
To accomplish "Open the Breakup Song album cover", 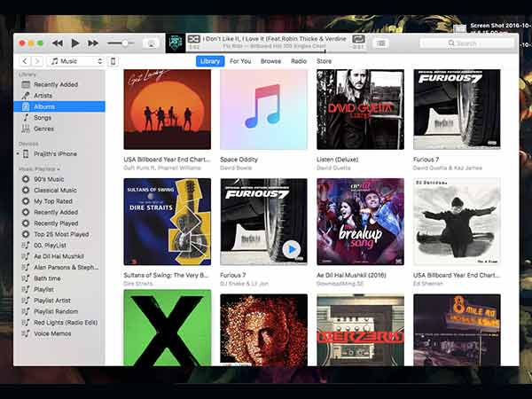I will tap(360, 222).
